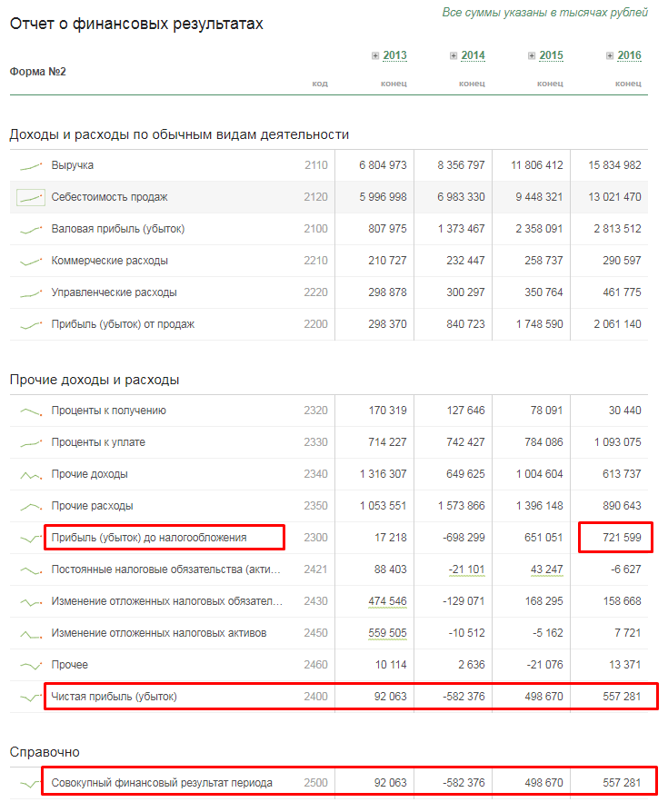Viewport: 668px width, 812px height.
Task: Click row code 2500
Action: pyautogui.click(x=315, y=783)
